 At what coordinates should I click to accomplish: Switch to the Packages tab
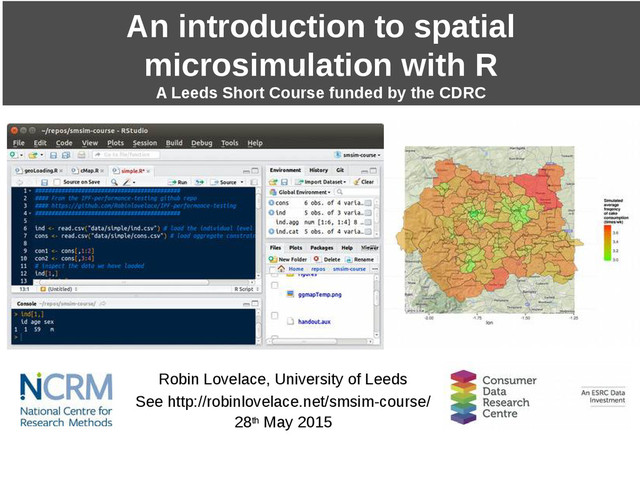click(x=322, y=248)
